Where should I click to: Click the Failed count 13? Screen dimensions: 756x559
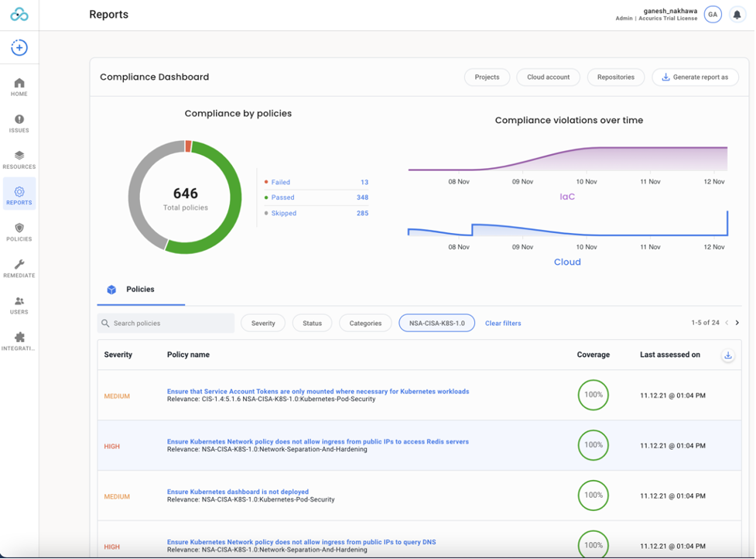click(364, 182)
